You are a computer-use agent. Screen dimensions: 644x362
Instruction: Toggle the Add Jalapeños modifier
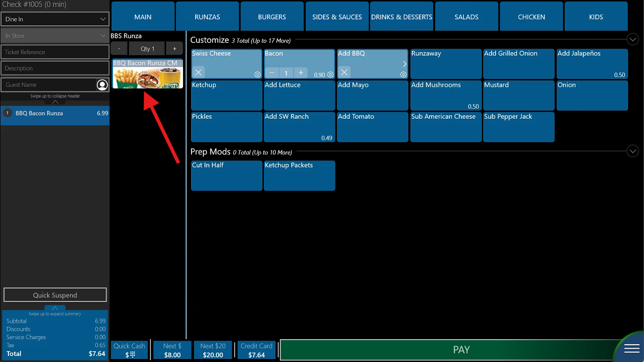(x=592, y=64)
